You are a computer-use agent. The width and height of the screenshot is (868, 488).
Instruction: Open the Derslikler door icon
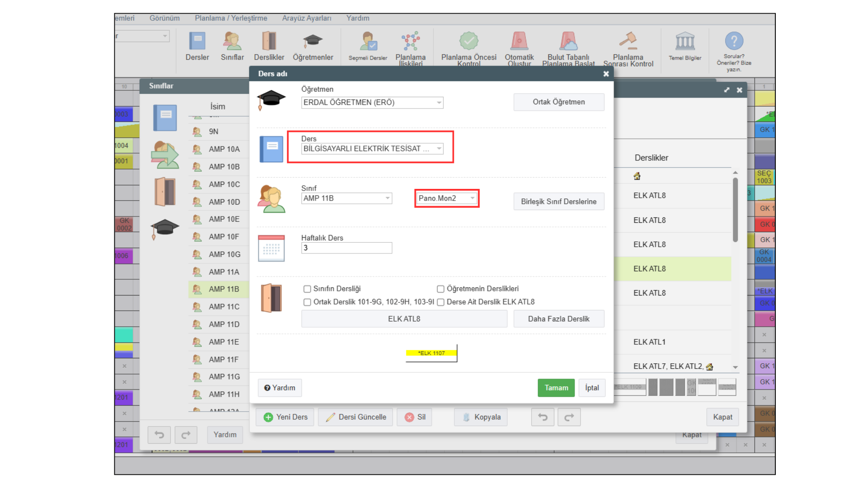coord(269,42)
